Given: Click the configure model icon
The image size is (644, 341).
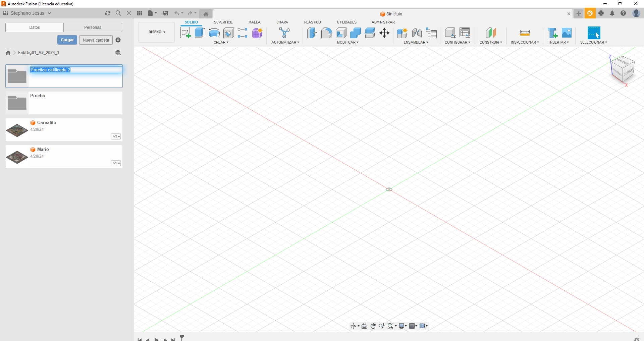Looking at the screenshot, I should click(x=450, y=33).
